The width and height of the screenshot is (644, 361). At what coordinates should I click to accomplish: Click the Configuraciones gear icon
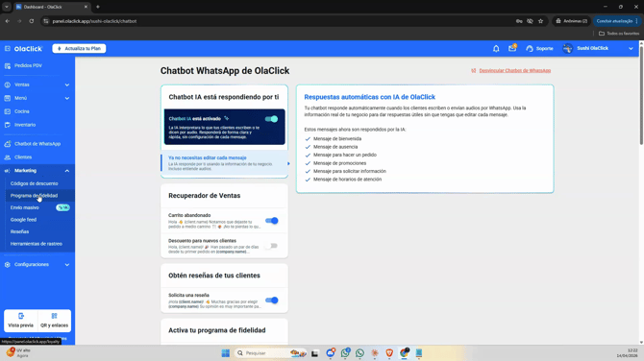click(x=8, y=265)
